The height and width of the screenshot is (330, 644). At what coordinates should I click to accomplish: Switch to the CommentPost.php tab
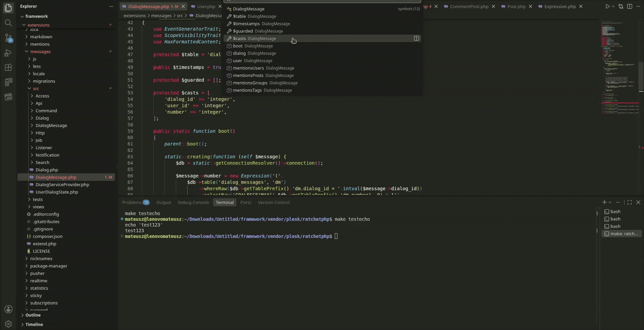pyautogui.click(x=469, y=6)
